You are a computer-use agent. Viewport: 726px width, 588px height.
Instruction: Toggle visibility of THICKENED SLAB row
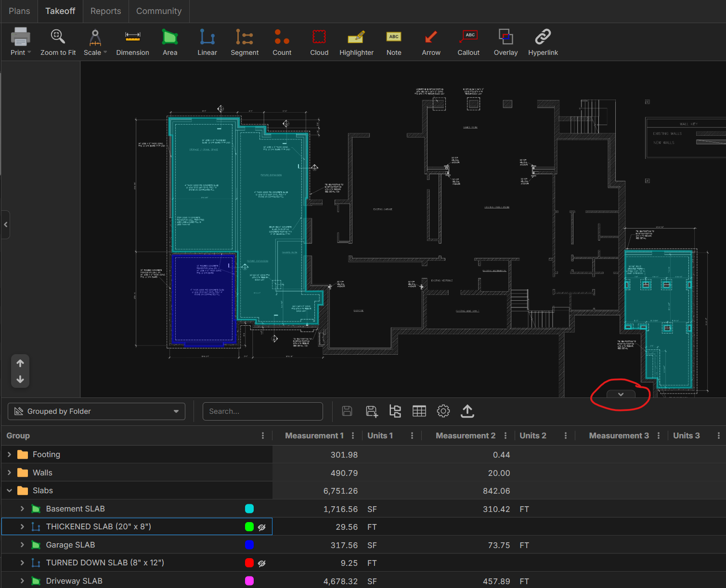pos(262,527)
